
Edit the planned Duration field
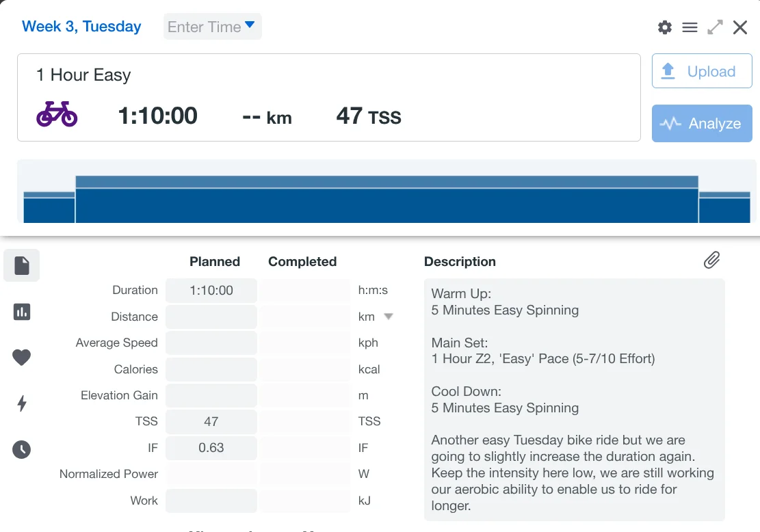coord(211,291)
